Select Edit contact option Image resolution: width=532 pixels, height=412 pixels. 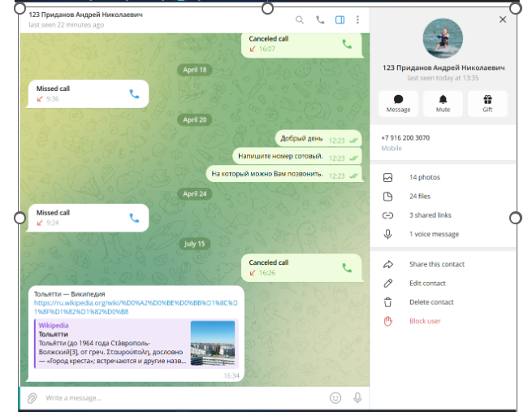click(427, 283)
